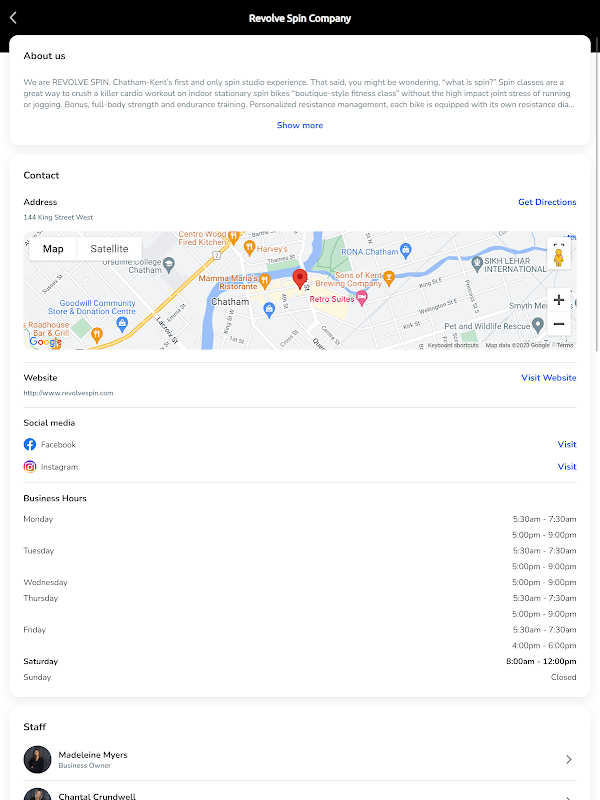Click the blue parking marker below Chatham
This screenshot has width=600, height=800.
point(269,309)
